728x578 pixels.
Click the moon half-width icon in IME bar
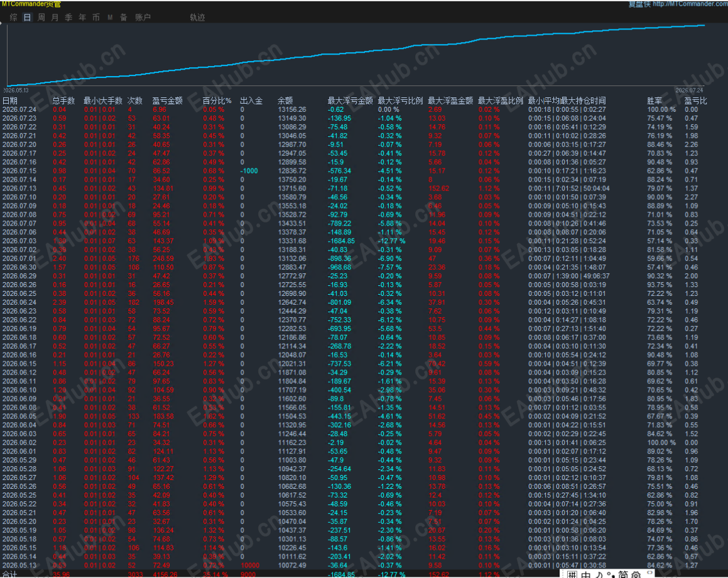click(599, 575)
